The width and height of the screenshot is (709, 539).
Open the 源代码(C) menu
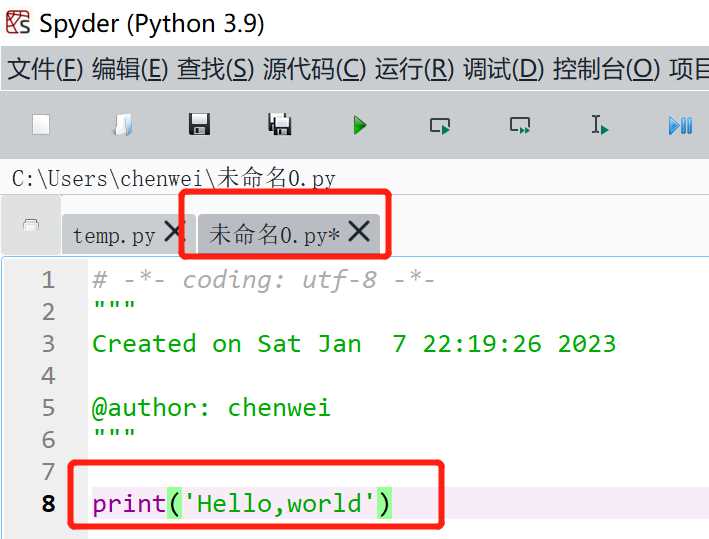(x=314, y=69)
